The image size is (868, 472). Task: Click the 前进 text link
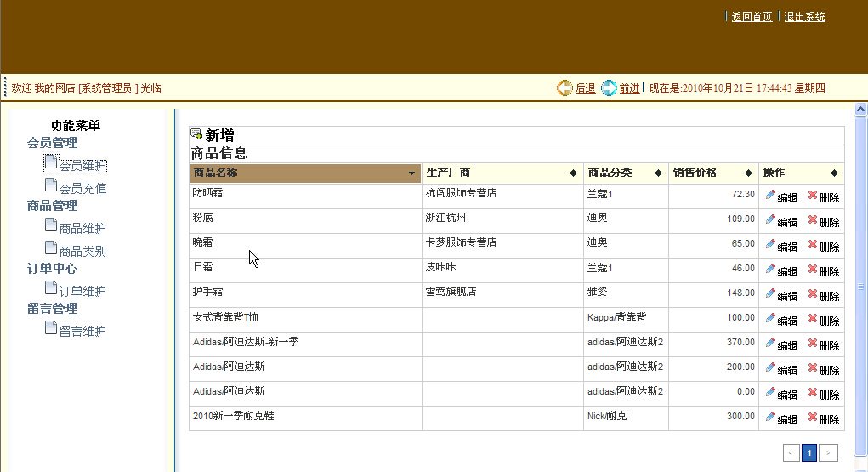(629, 88)
